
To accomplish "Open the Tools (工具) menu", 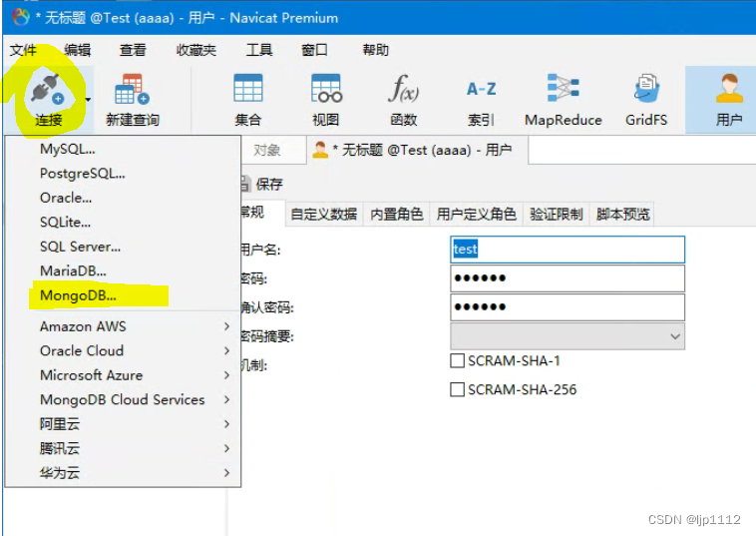I will point(259,50).
